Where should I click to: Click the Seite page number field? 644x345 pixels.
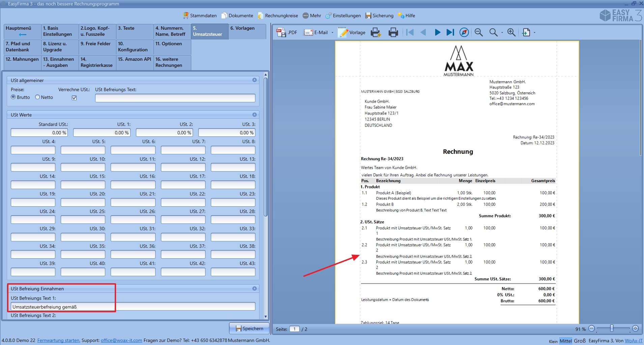coord(295,329)
